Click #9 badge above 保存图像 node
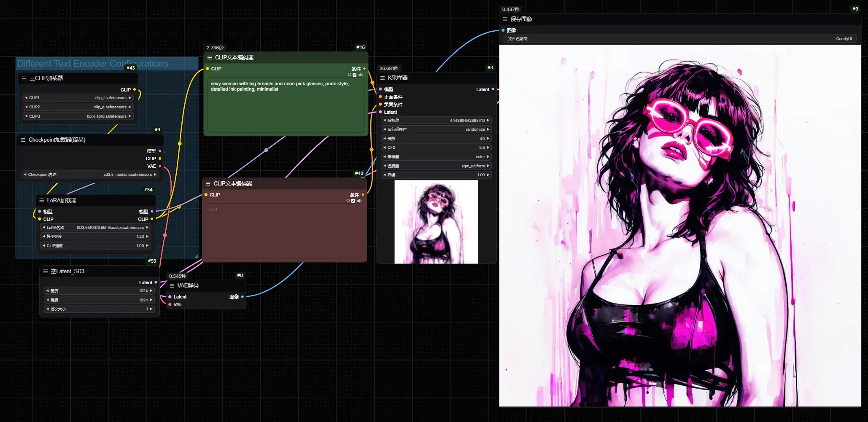The width and height of the screenshot is (868, 422). click(855, 9)
